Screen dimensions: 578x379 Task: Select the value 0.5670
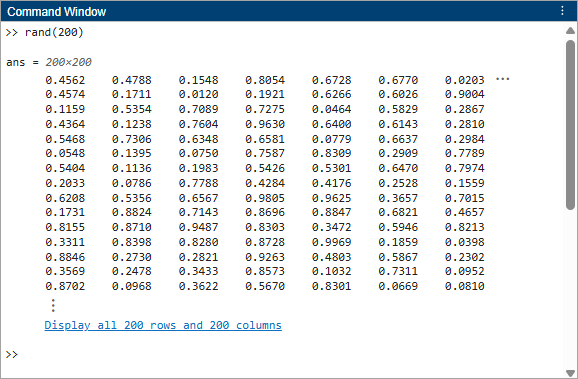[x=265, y=286]
